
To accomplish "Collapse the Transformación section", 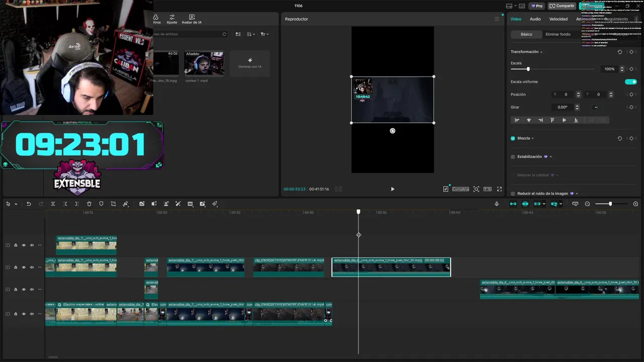I will point(541,52).
